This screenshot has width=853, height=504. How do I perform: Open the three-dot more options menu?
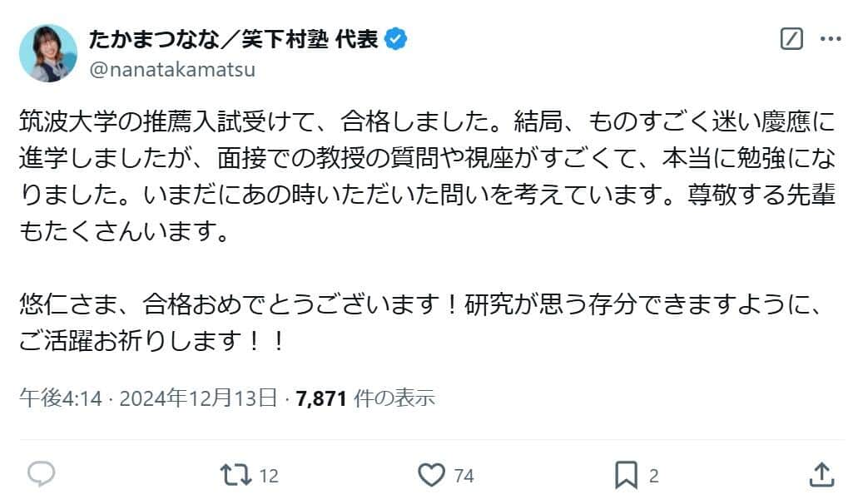point(831,39)
